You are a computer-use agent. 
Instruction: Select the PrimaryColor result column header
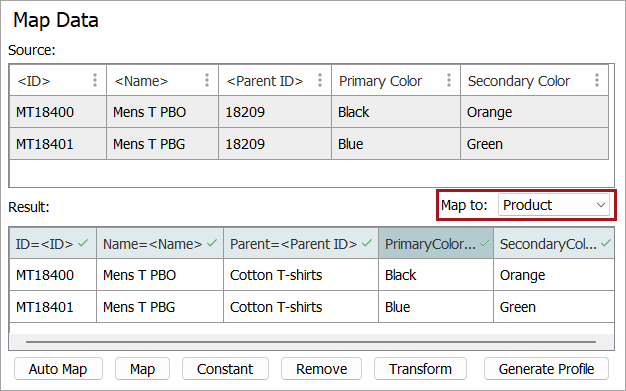[436, 243]
